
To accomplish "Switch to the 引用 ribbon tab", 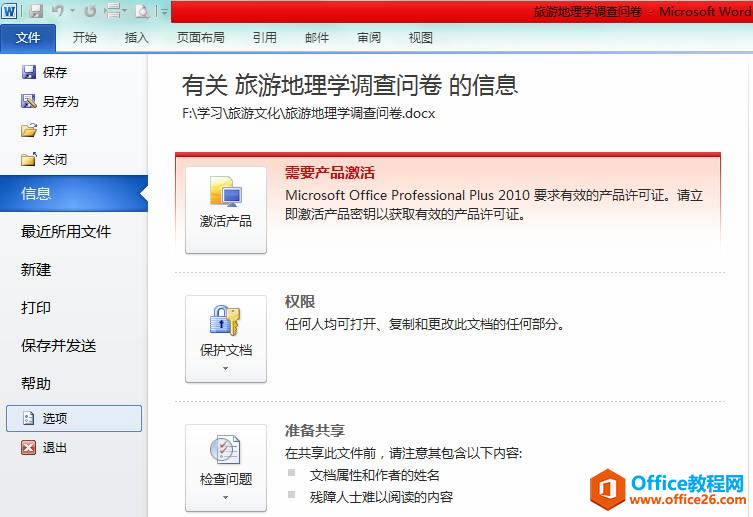I will click(x=265, y=37).
